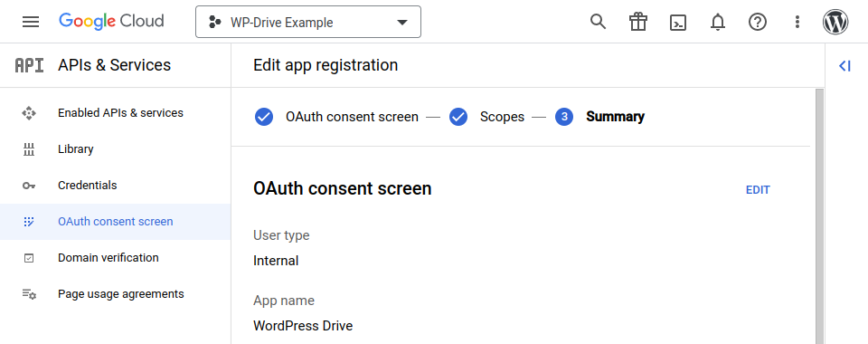Click the OAuth consent screen step checkmark
This screenshot has width=868, height=344.
[264, 117]
